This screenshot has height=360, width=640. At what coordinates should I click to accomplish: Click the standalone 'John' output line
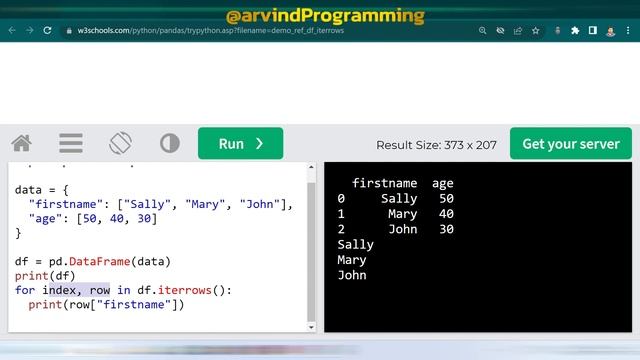click(352, 275)
